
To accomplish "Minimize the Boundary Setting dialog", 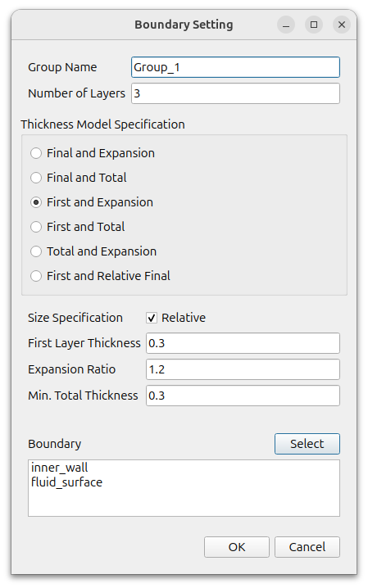I will [286, 25].
